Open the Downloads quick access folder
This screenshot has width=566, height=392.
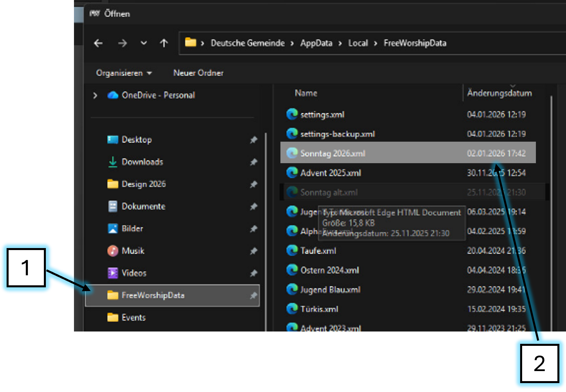142,162
